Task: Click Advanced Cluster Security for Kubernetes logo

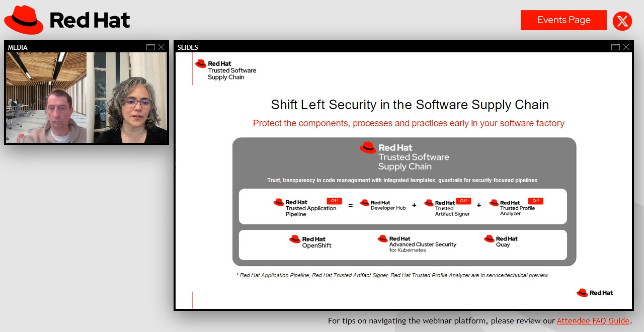Action: [x=417, y=244]
